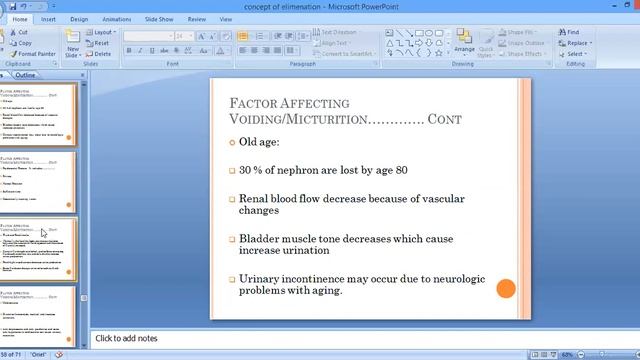Image resolution: width=640 pixels, height=360 pixels.
Task: Toggle Underline formatting
Action: click(152, 51)
